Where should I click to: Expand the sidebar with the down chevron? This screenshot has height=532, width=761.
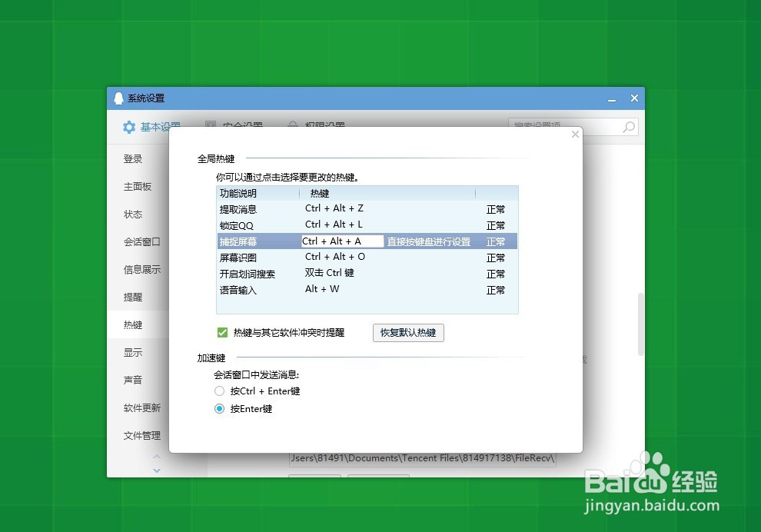click(157, 470)
